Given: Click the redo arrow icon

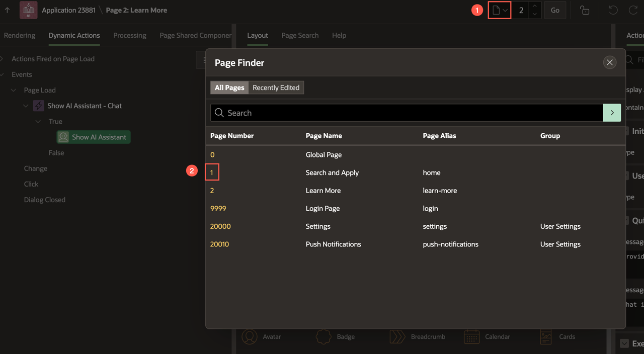Looking at the screenshot, I should point(633,10).
